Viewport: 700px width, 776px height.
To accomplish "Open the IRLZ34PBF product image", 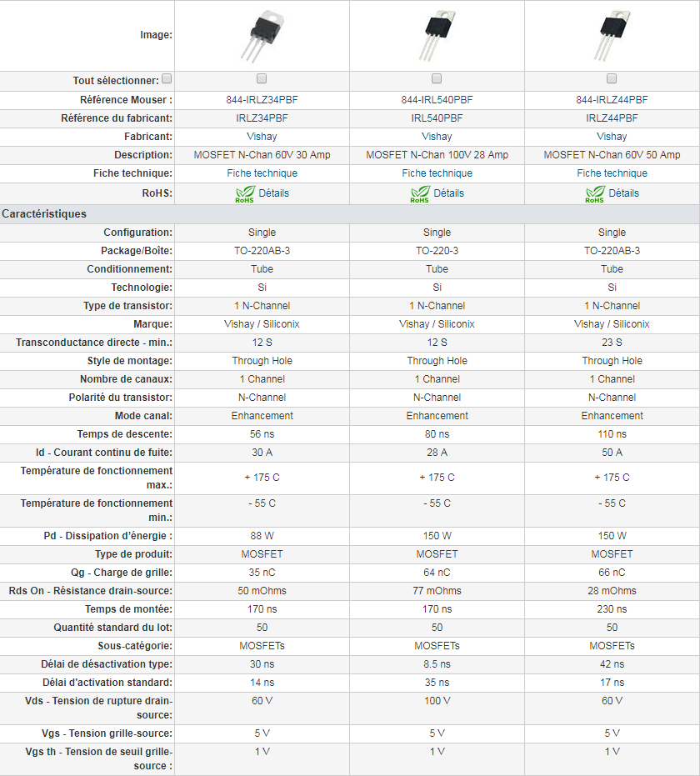I will pyautogui.click(x=262, y=36).
